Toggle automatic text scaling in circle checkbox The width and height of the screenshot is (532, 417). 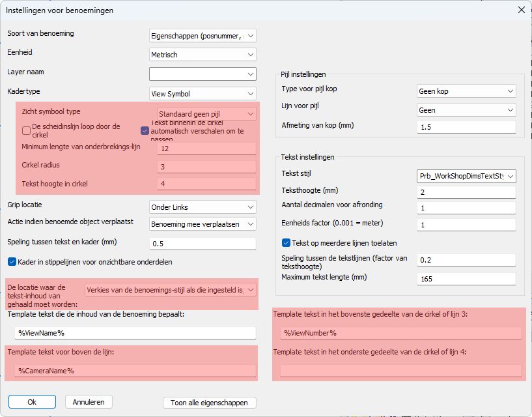145,130
